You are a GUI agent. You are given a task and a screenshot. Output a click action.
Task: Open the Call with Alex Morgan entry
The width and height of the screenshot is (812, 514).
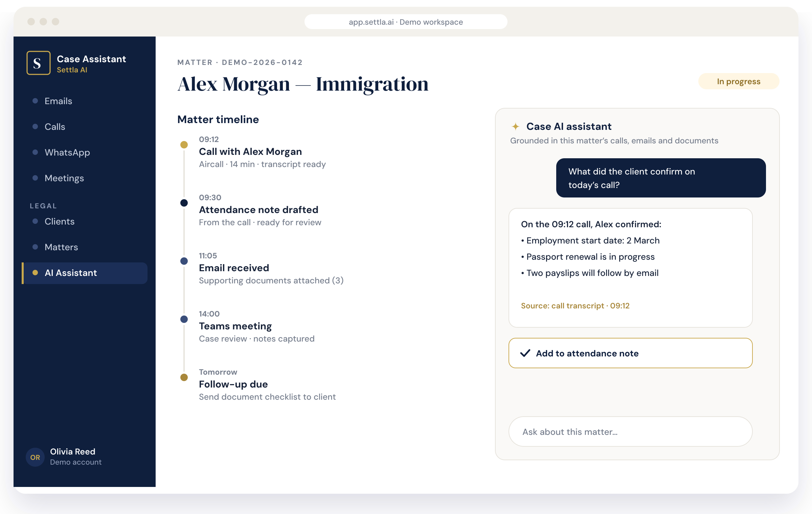pos(250,151)
